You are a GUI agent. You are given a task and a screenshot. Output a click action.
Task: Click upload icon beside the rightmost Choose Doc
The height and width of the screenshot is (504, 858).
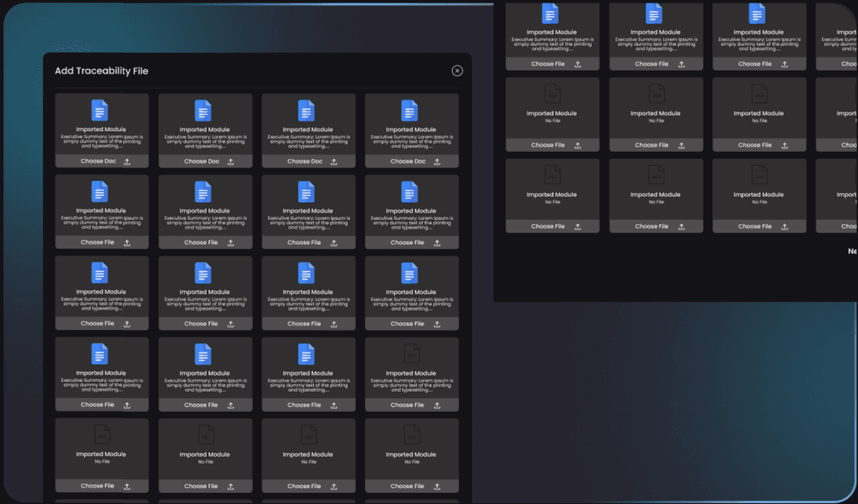437,161
